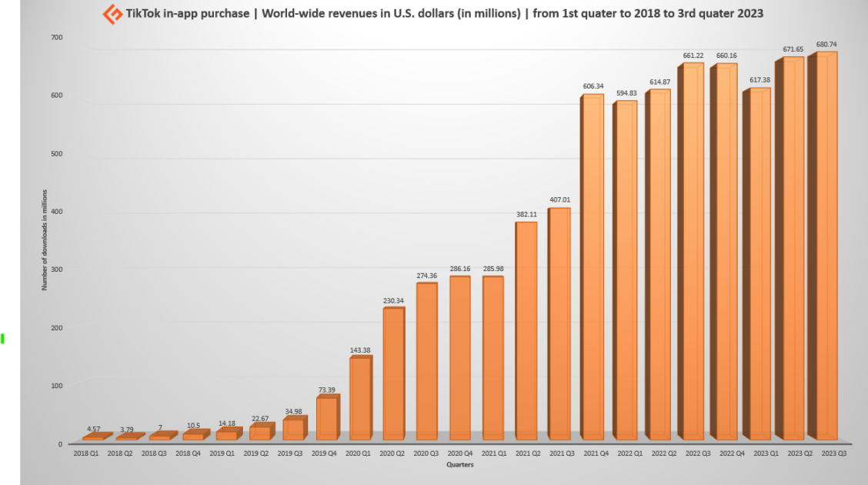The width and height of the screenshot is (868, 485).
Task: Select the 2018 Q1 bar
Action: (98, 436)
